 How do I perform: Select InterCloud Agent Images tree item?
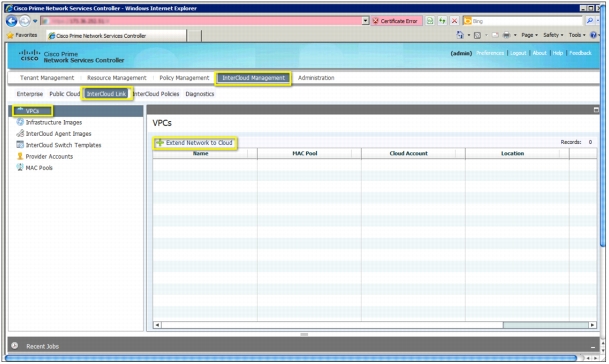(x=58, y=134)
